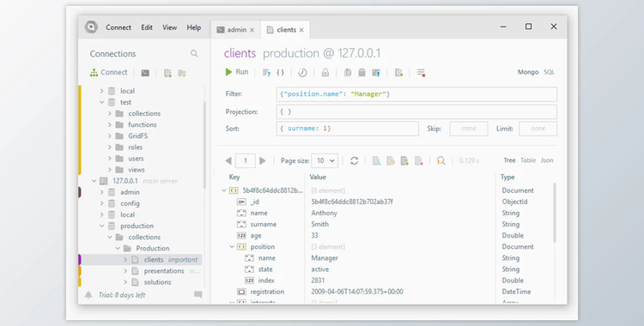Click the view document icon in results toolbar
The height and width of the screenshot is (326, 644).
click(376, 161)
